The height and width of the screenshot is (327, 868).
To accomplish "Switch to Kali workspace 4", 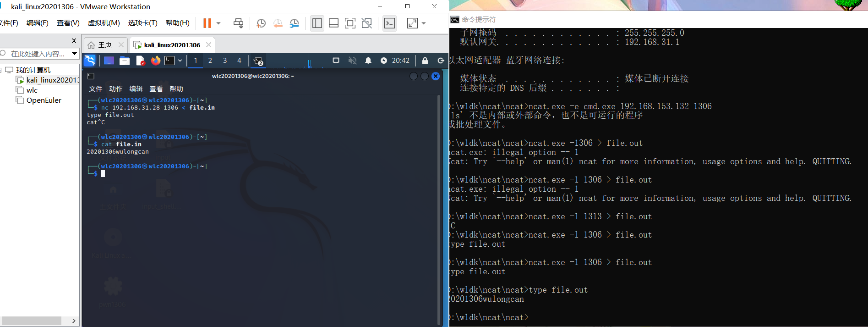I will click(239, 61).
